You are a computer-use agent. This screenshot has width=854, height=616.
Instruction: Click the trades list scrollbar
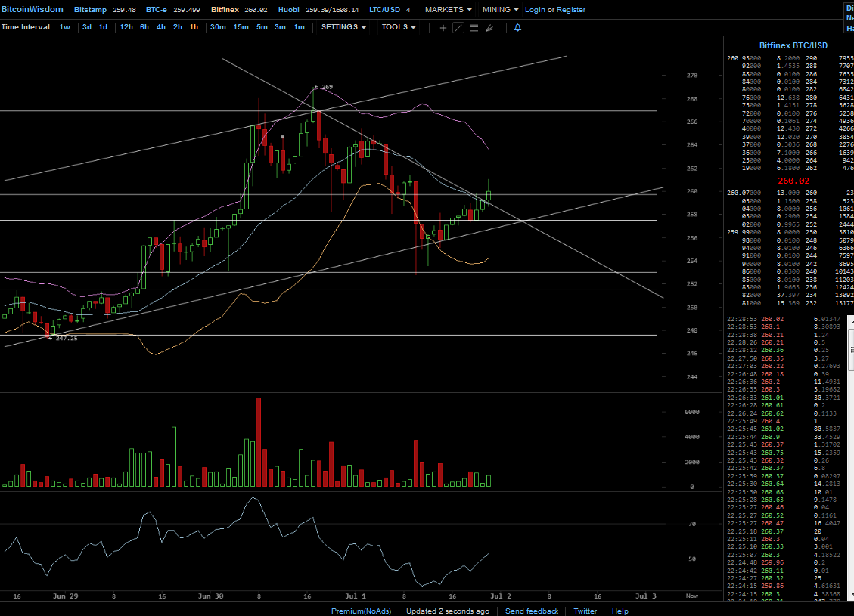[851, 457]
